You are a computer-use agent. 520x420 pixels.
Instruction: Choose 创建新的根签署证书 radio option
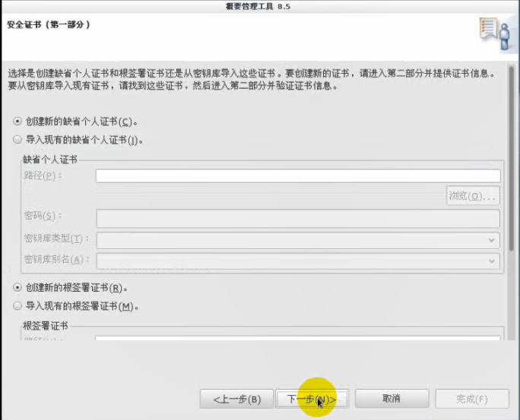(x=18, y=288)
